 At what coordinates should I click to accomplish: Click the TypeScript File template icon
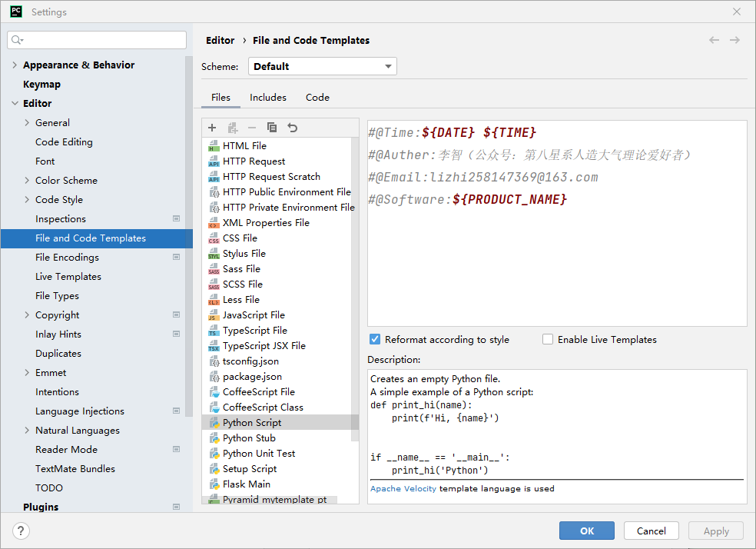coord(214,331)
